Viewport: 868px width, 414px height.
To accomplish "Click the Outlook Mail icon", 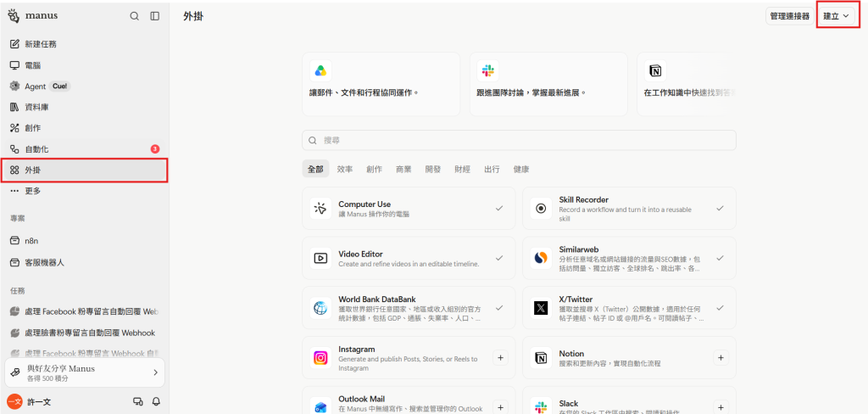I will tap(320, 407).
